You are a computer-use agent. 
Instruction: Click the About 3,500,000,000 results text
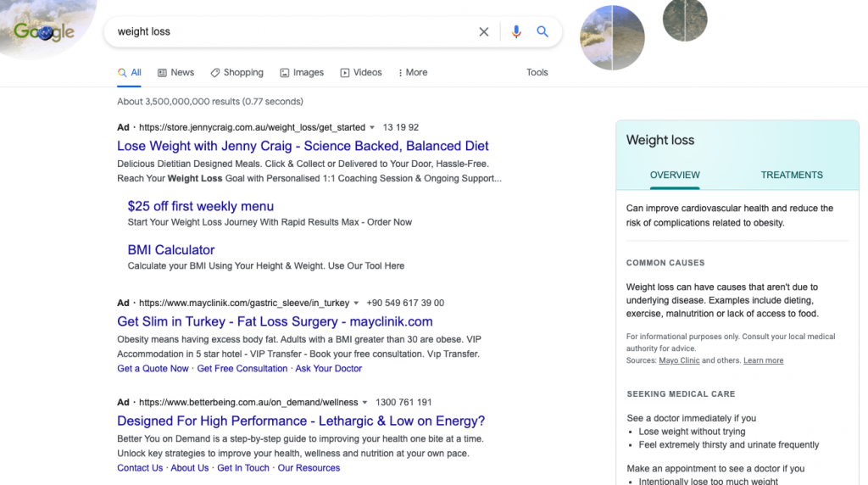click(210, 101)
